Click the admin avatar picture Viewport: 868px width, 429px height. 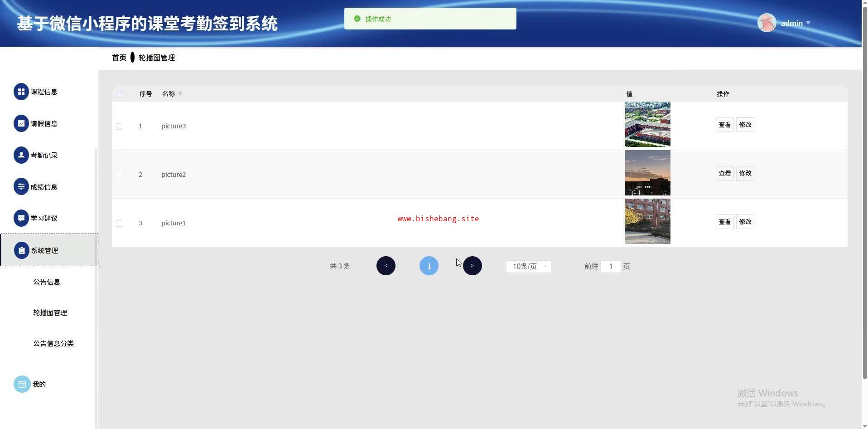(767, 23)
